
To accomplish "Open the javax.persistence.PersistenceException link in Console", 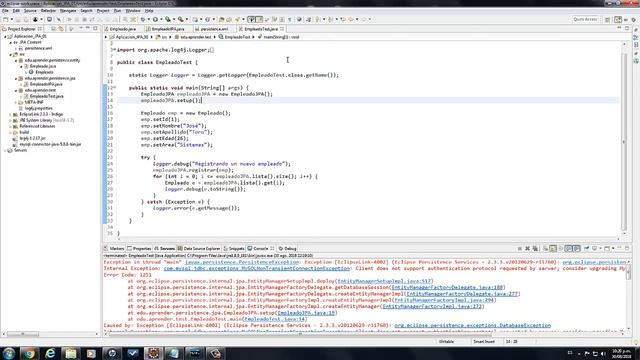I will coord(242,262).
